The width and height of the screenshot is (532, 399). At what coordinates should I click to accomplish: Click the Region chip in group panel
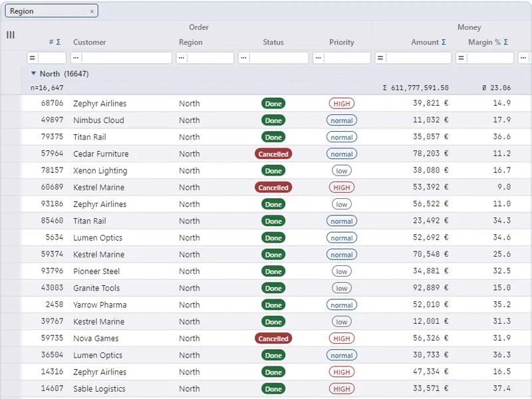[x=52, y=11]
